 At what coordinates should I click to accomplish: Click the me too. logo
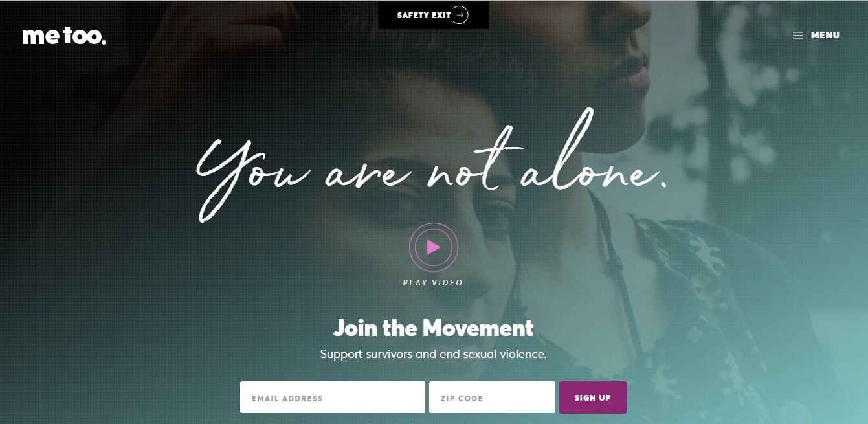(64, 36)
